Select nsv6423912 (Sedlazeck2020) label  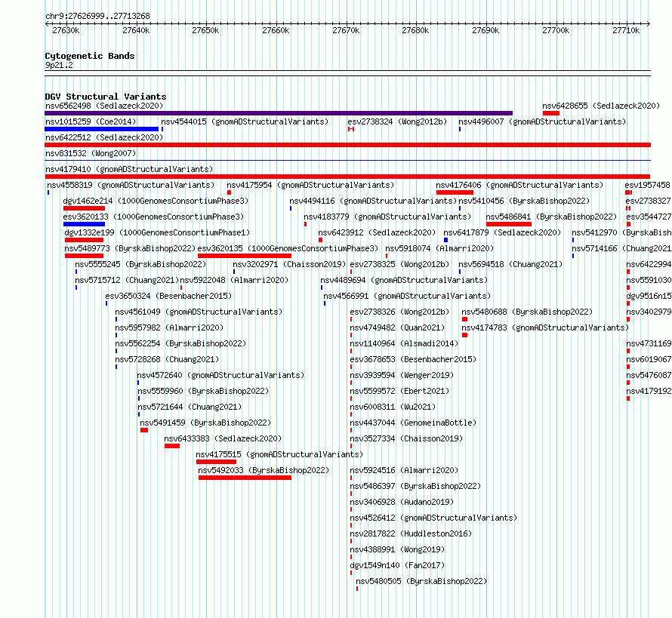377,232
